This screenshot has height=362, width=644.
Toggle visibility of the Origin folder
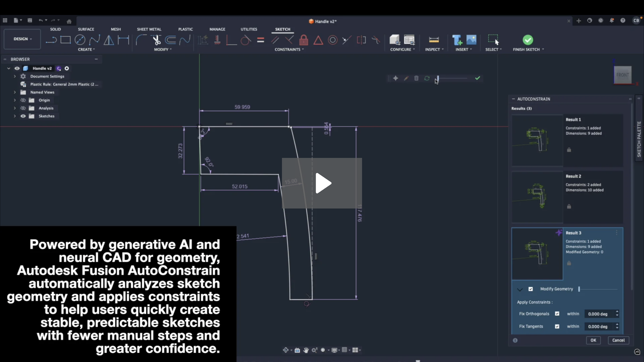[x=23, y=100]
